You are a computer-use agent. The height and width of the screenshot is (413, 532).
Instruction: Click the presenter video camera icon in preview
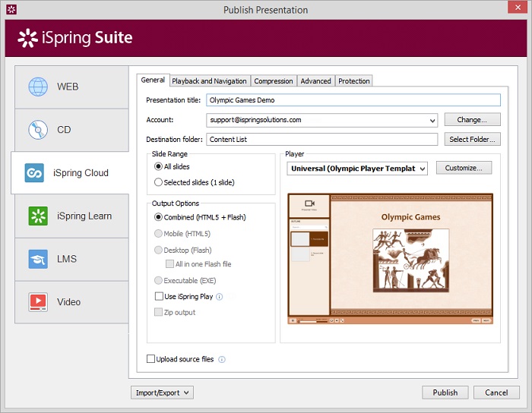pos(309,203)
